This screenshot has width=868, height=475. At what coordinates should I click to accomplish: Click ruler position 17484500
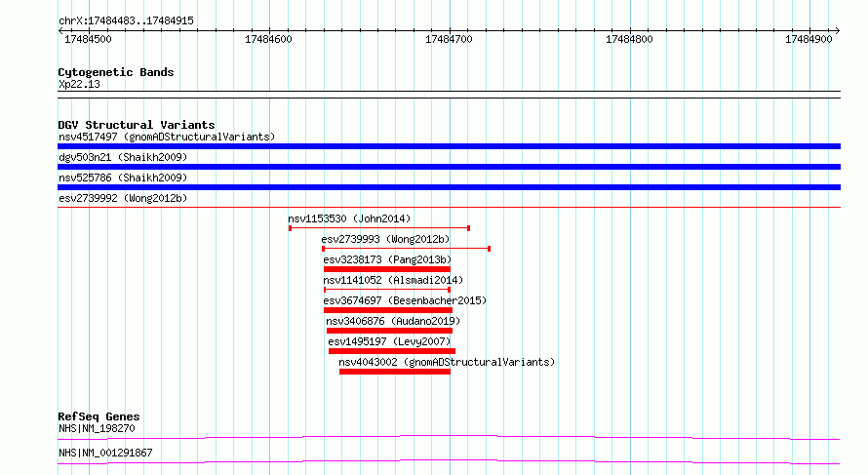tap(88, 39)
